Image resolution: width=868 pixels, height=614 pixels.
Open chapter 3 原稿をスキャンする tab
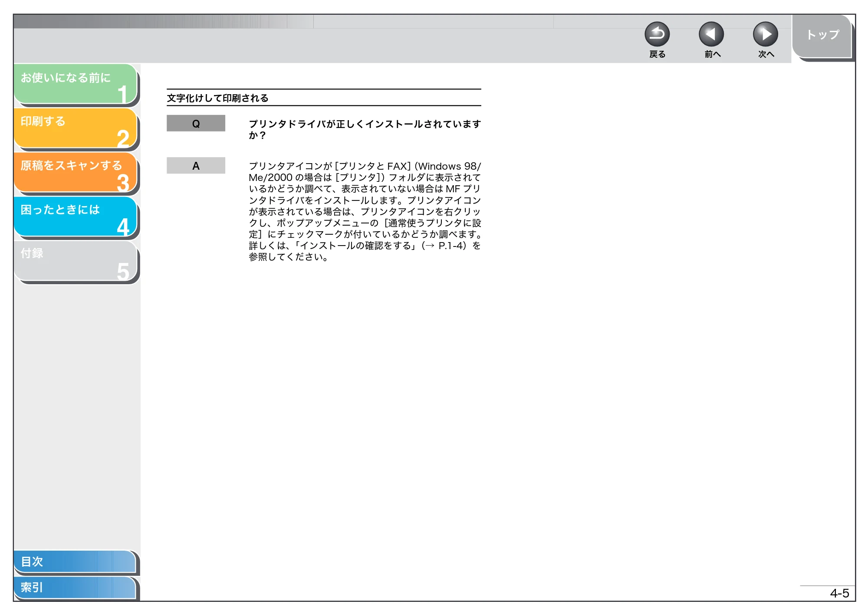(76, 172)
